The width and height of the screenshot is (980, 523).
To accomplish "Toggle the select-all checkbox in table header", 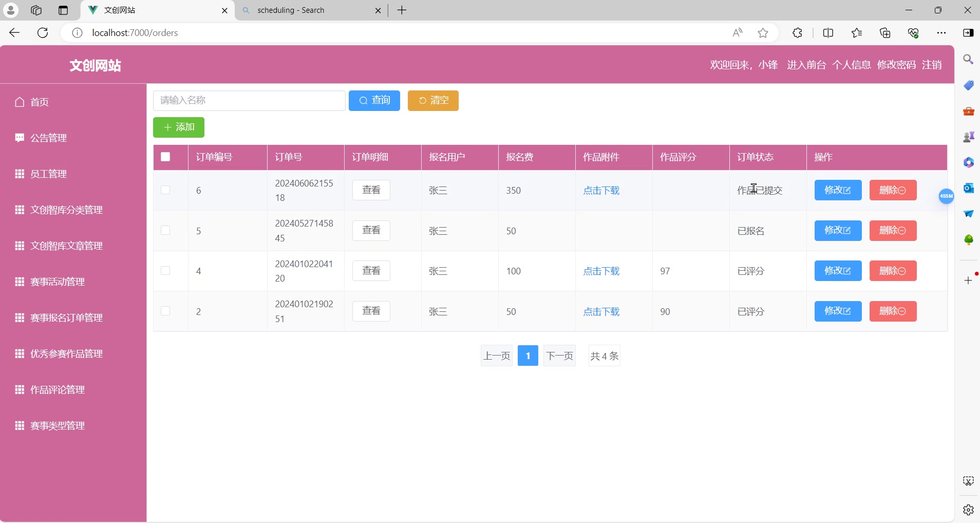I will [165, 157].
